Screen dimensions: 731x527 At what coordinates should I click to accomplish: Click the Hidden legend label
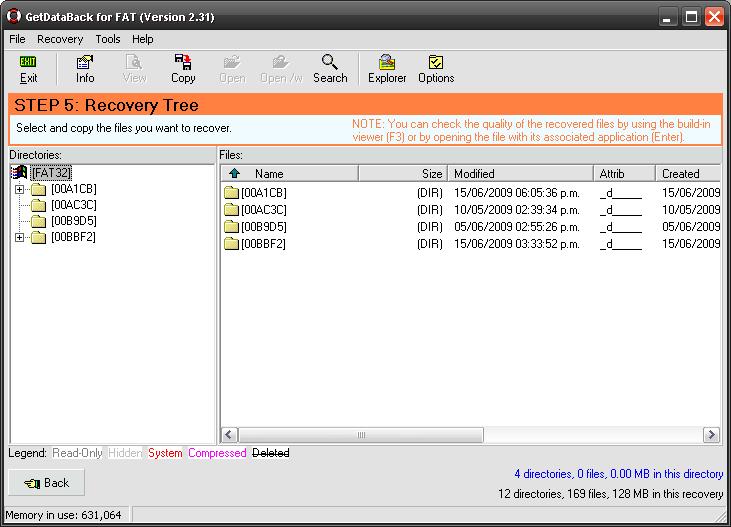click(x=125, y=453)
